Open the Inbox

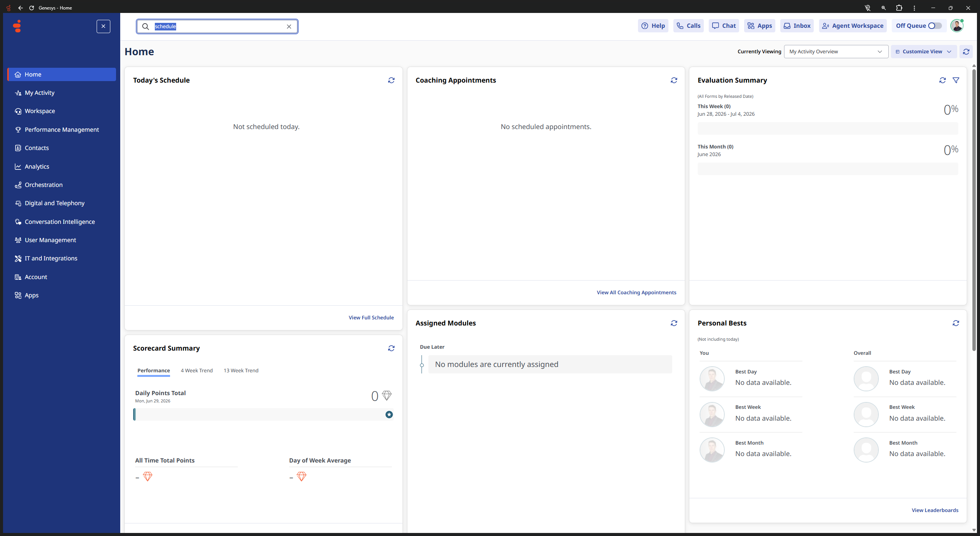797,26
